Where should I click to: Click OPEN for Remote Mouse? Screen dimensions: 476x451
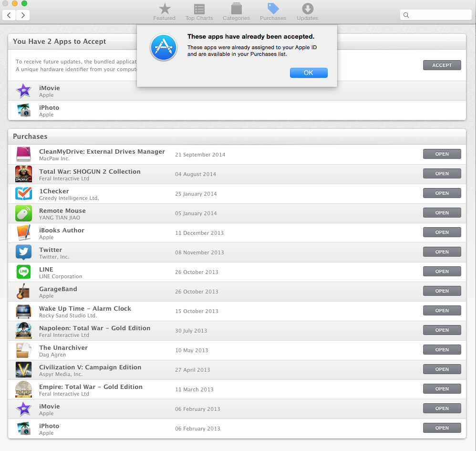point(442,212)
